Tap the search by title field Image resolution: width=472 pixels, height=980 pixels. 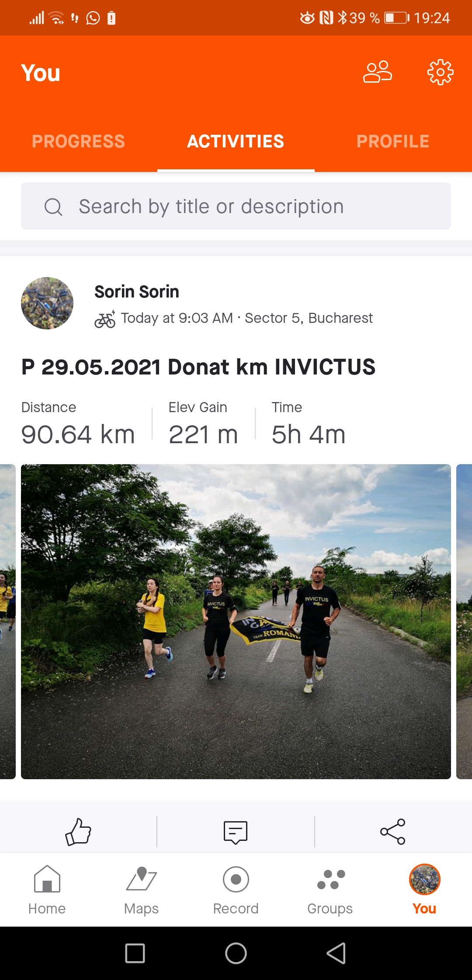click(x=236, y=206)
